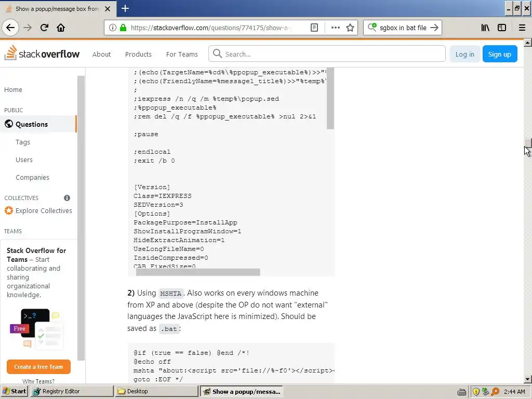Open For Teams in the header
532x399 pixels.
click(182, 54)
